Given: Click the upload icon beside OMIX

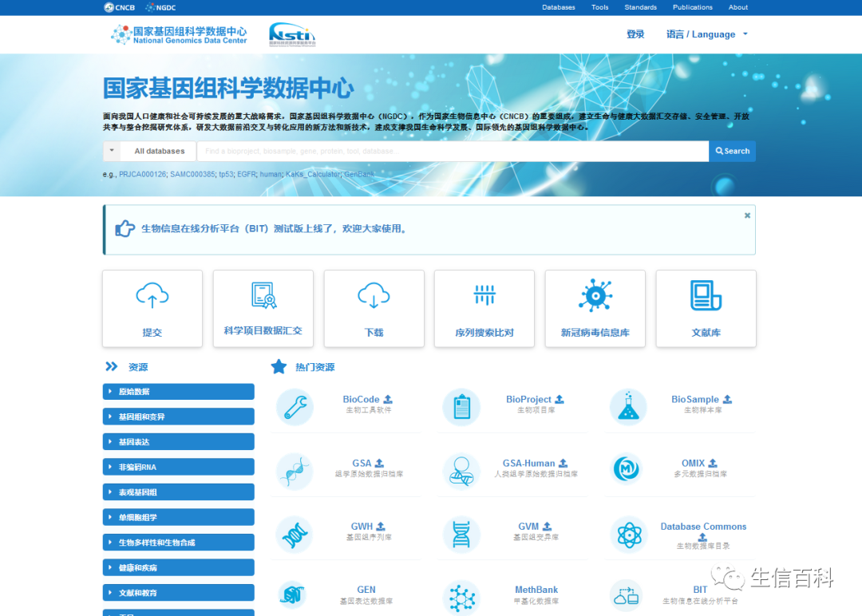Looking at the screenshot, I should [713, 464].
